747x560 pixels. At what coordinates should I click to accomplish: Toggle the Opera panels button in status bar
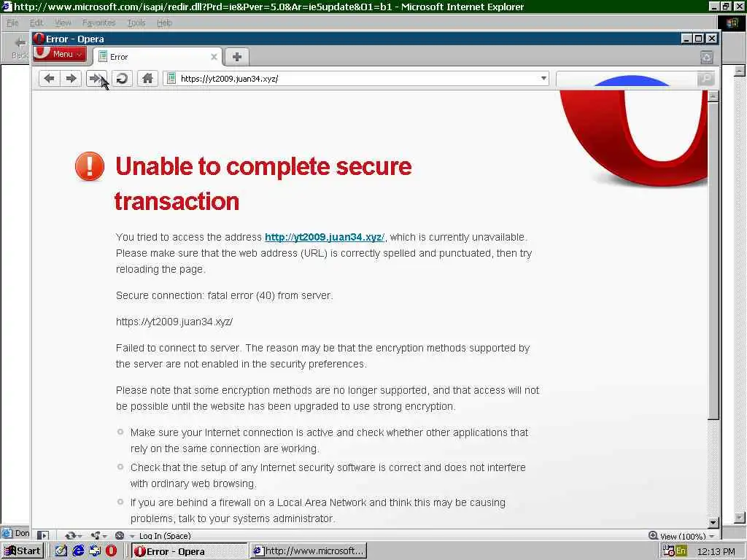43,536
